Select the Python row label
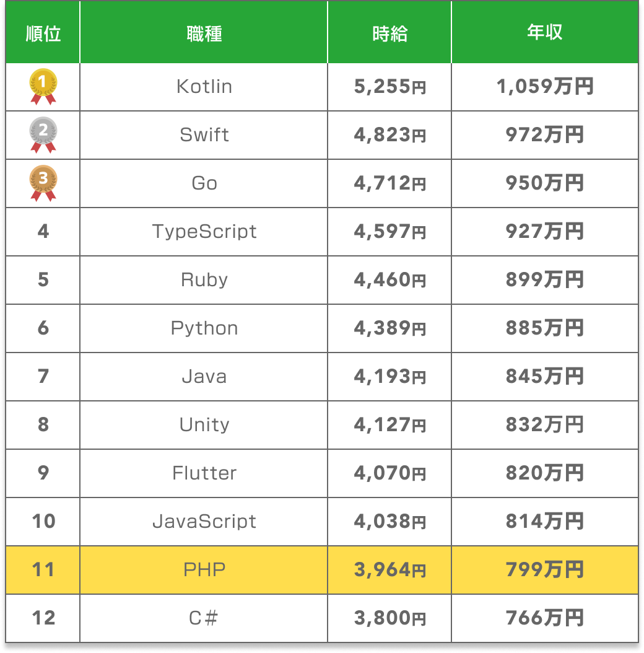 [x=204, y=328]
